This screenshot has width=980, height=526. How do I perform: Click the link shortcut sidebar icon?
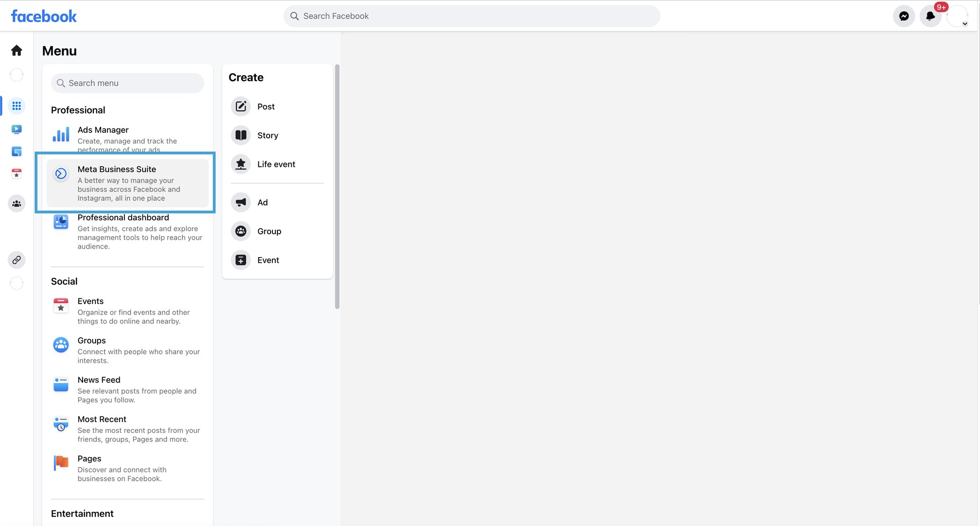[17, 260]
